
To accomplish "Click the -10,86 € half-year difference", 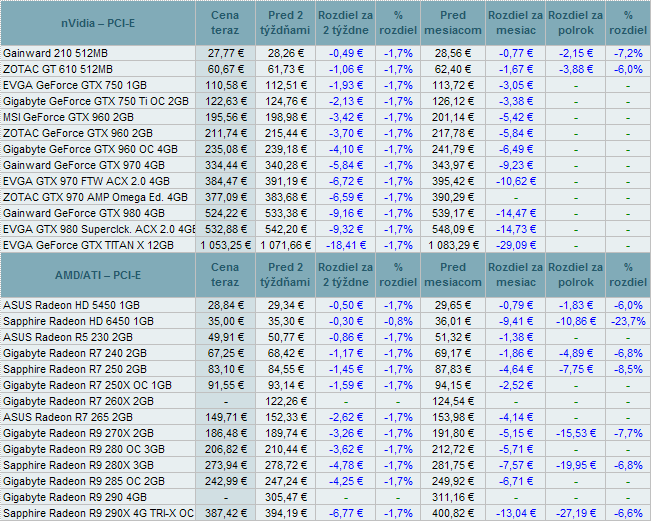I will pos(576,321).
